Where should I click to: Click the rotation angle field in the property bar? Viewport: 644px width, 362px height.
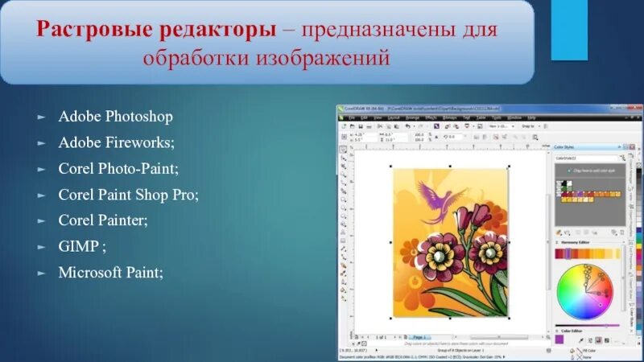pos(455,137)
